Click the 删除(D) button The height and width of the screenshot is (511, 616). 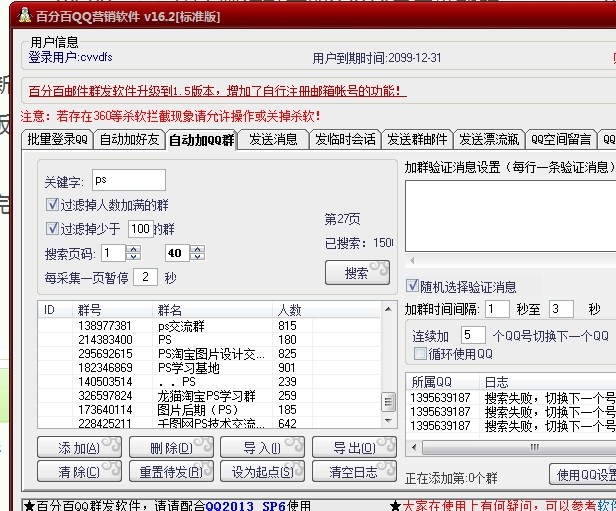tap(171, 447)
